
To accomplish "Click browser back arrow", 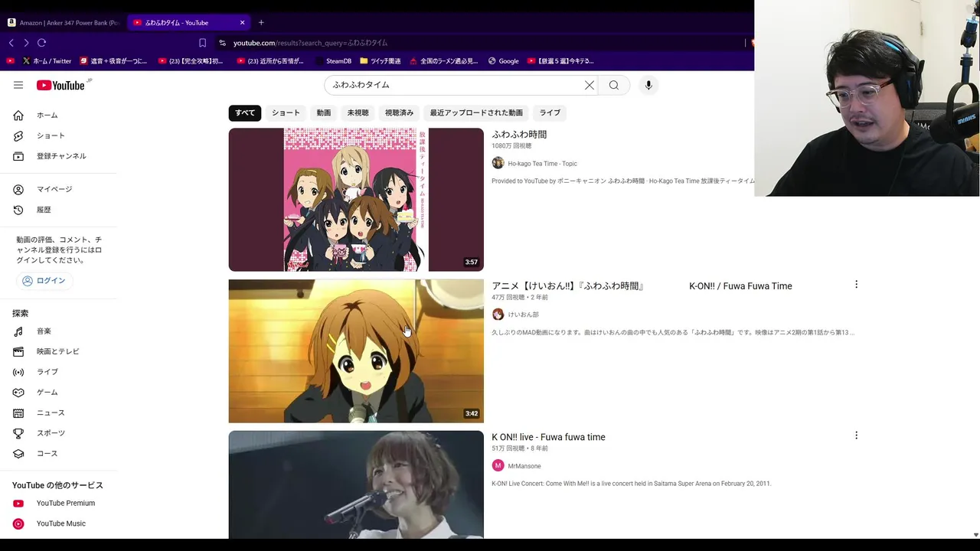I will 11,43.
